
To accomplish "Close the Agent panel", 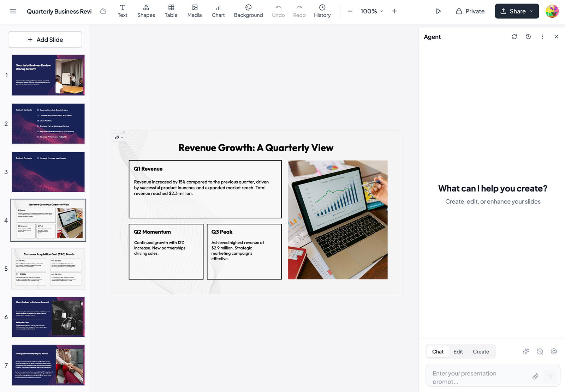I will (556, 37).
